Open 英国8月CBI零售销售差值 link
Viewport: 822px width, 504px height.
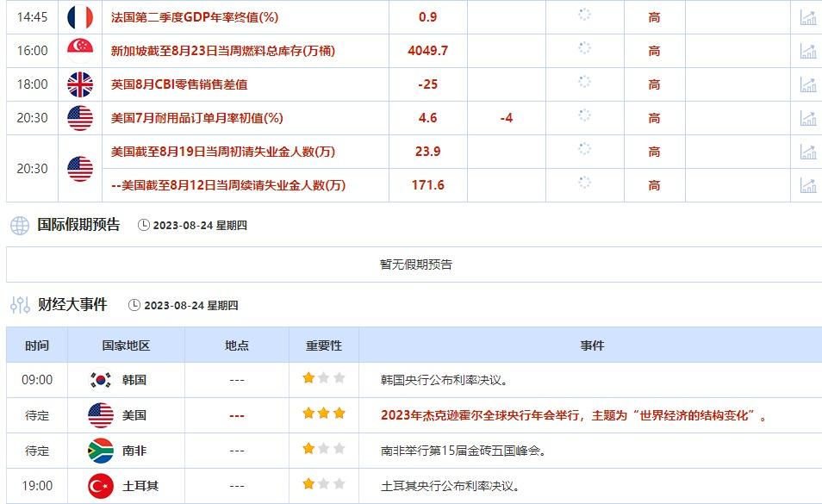coord(179,84)
